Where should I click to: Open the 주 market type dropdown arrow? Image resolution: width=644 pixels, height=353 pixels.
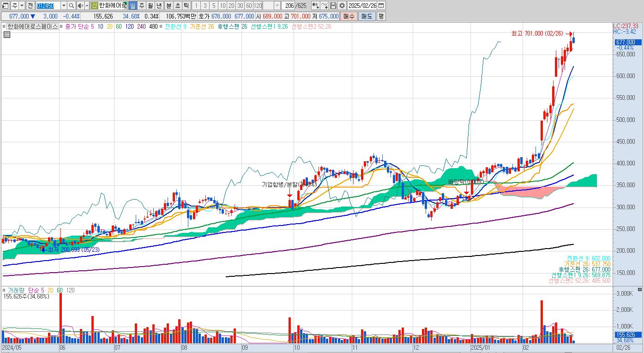point(22,6)
